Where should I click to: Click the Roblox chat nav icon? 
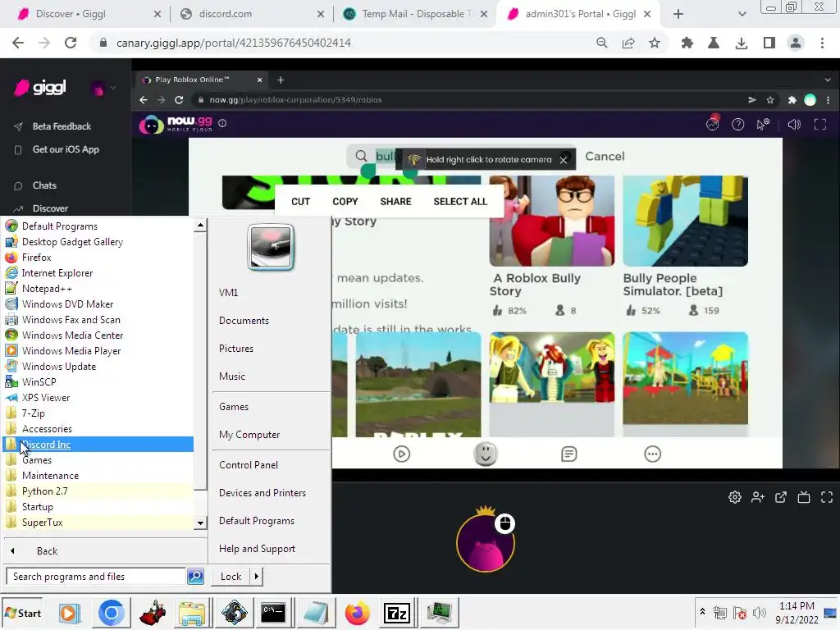pyautogui.click(x=569, y=454)
